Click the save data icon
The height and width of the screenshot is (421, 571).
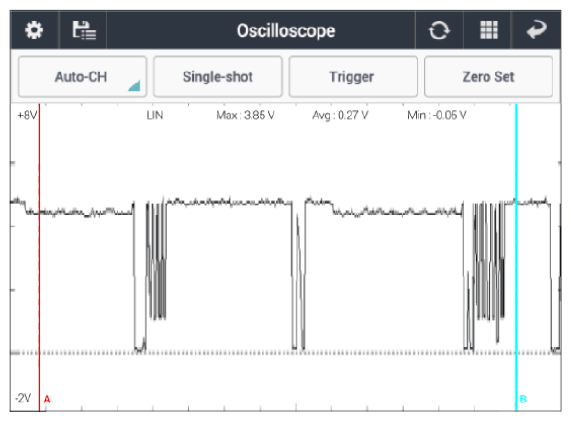84,30
